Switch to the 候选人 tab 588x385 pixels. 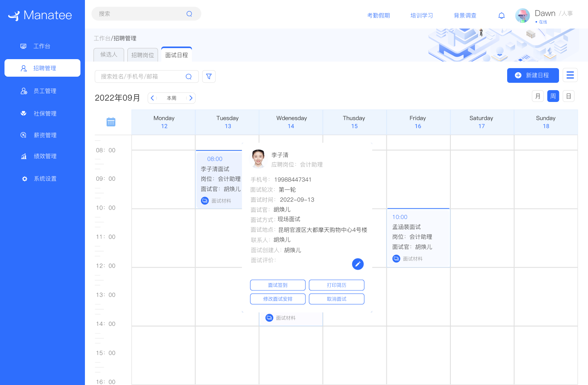pos(109,54)
